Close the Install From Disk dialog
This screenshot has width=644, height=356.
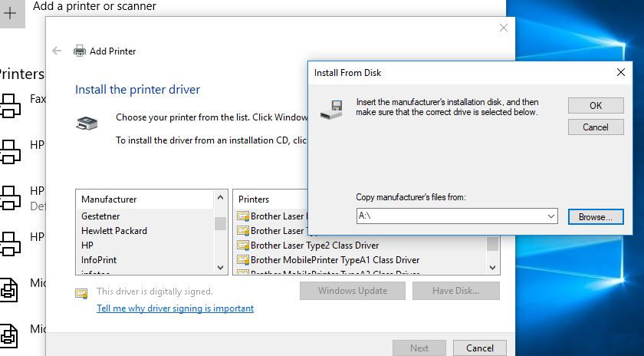coord(620,72)
